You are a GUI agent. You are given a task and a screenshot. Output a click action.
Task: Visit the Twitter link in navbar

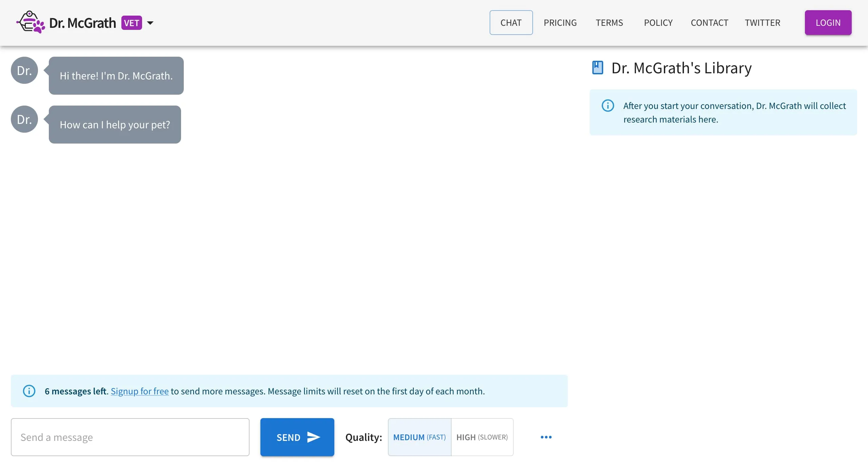click(x=763, y=23)
